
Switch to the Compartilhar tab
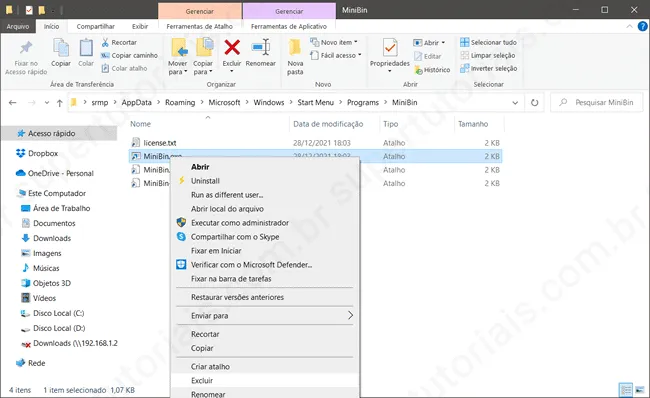95,26
